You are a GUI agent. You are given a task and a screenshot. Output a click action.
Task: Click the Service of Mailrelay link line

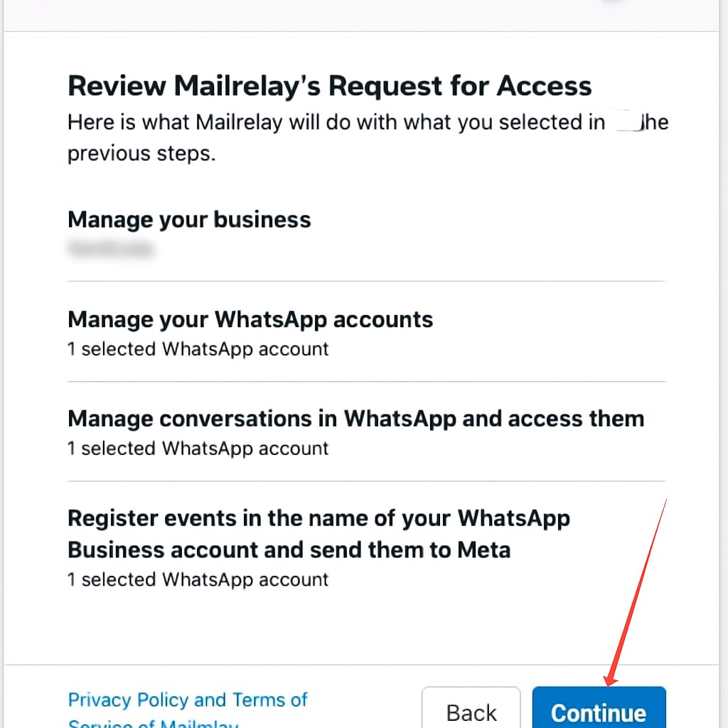154,723
